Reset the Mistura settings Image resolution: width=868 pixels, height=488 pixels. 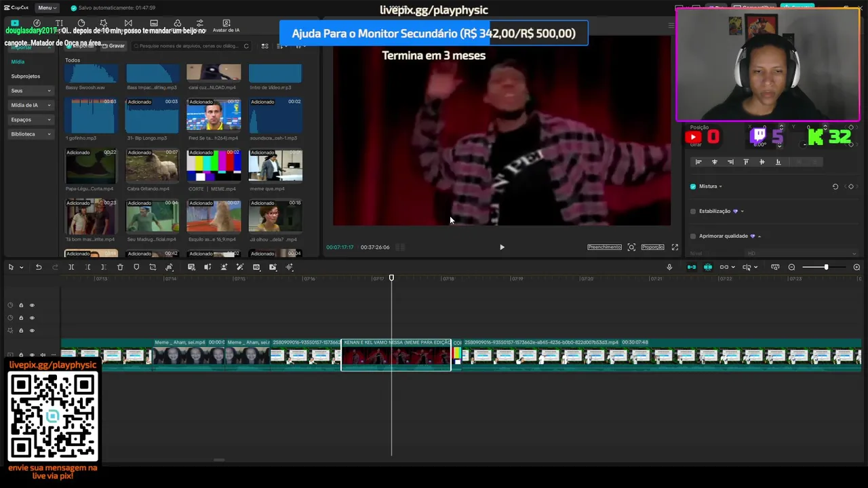(x=835, y=186)
